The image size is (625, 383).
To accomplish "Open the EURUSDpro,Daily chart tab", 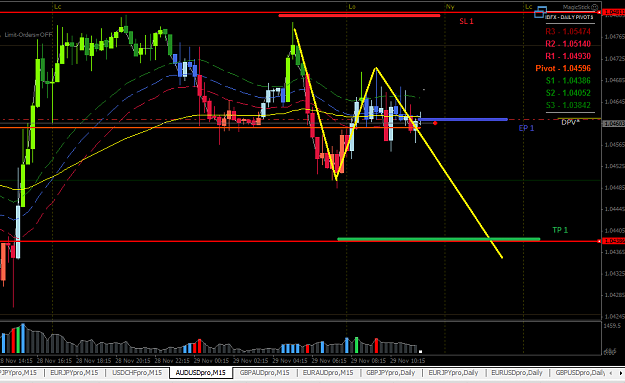I will pyautogui.click(x=517, y=373).
